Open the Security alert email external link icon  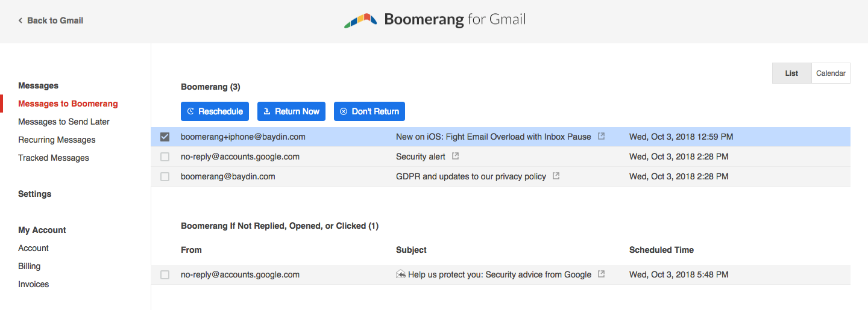click(456, 157)
